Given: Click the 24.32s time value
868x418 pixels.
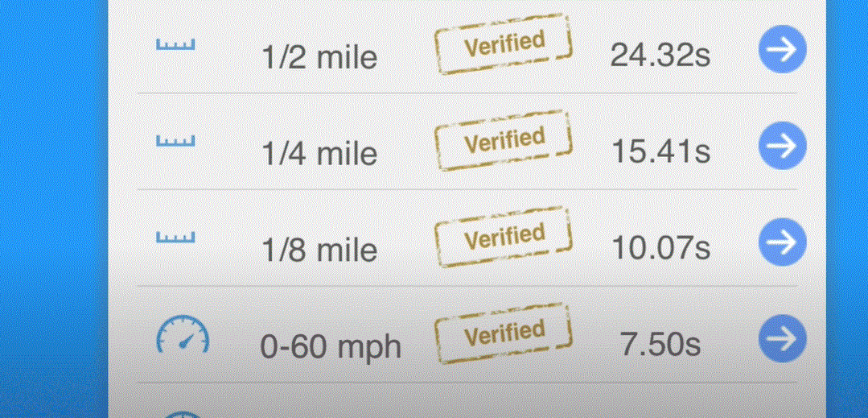Looking at the screenshot, I should tap(660, 56).
